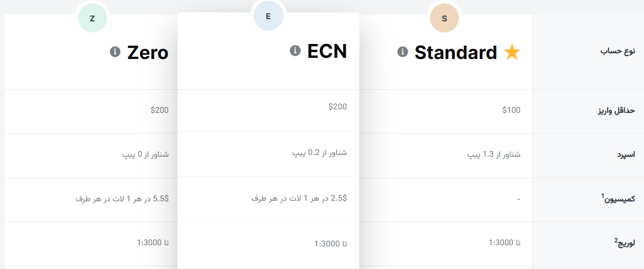Click the اسپرد row label
This screenshot has height=269, width=644.
(625, 154)
